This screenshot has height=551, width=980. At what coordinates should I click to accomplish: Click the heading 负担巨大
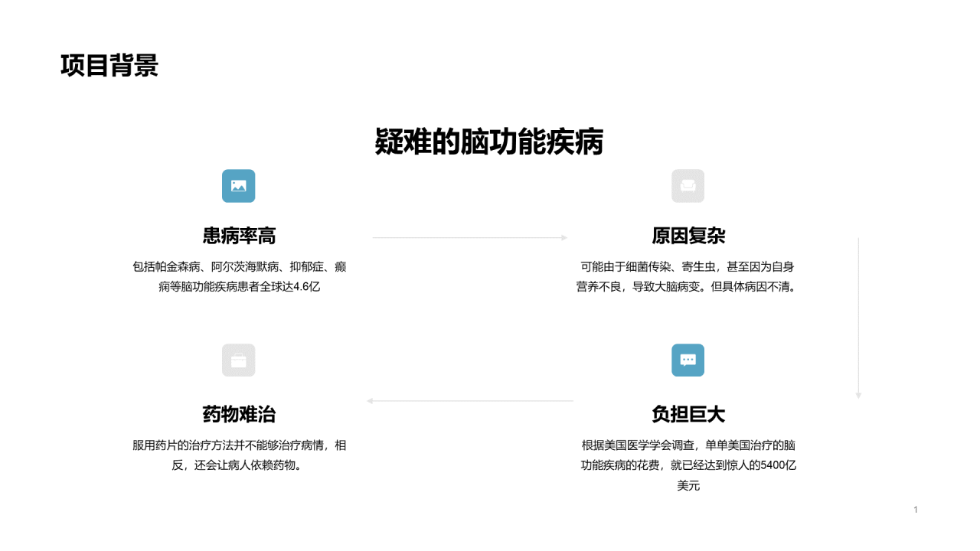point(688,414)
